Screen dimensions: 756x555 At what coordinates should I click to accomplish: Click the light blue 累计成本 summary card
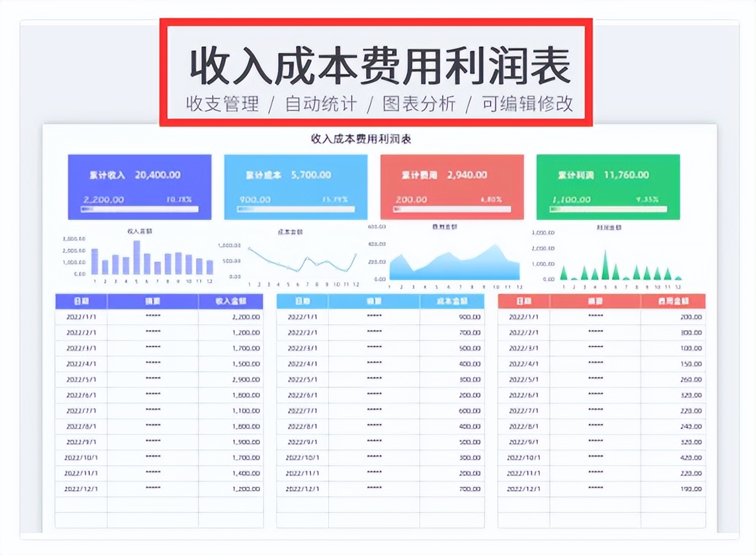295,186
